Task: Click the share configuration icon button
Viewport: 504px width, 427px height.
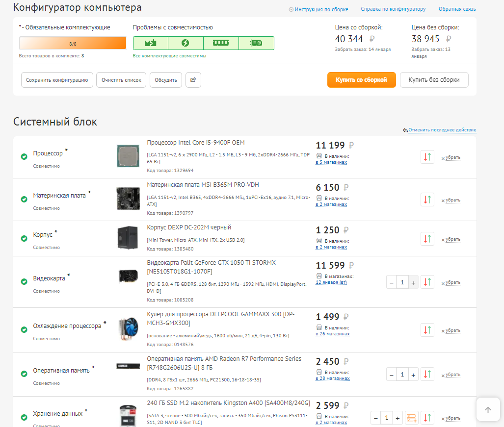Action: [x=193, y=80]
